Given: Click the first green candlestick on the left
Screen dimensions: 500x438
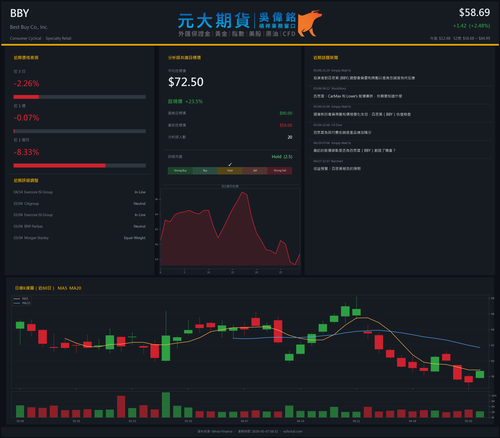Looking at the screenshot, I should click(x=20, y=325).
